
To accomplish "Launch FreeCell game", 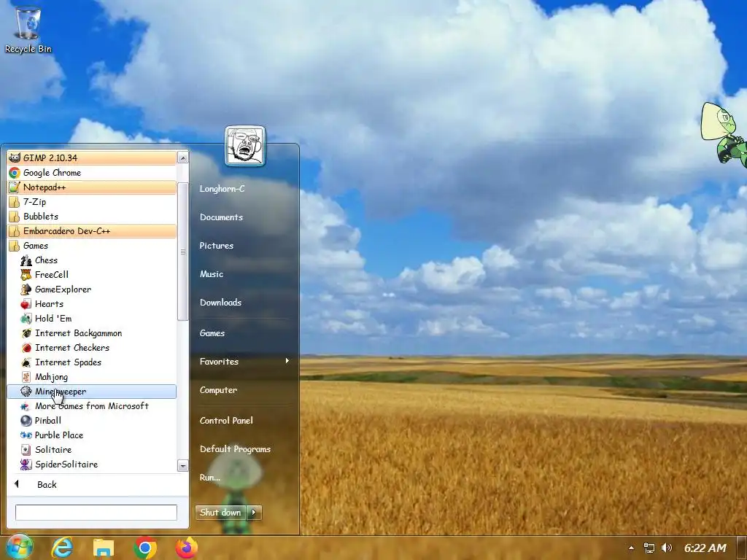I will [x=92, y=275].
